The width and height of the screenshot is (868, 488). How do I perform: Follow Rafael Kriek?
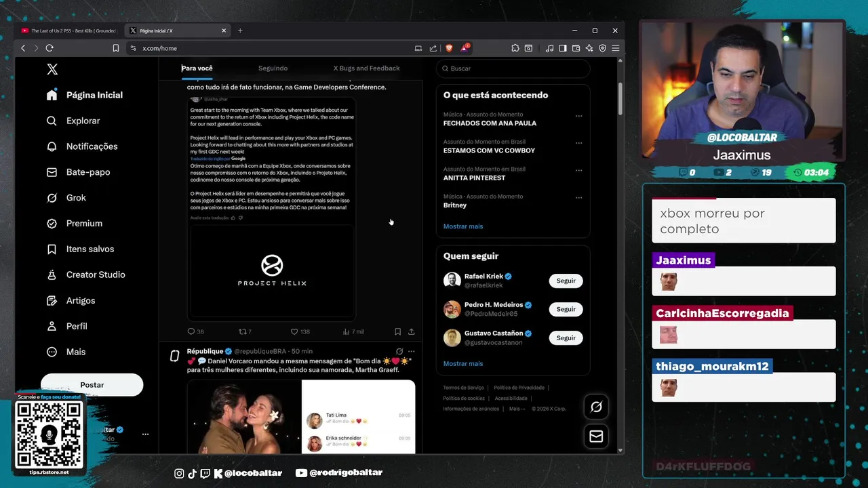pos(566,281)
